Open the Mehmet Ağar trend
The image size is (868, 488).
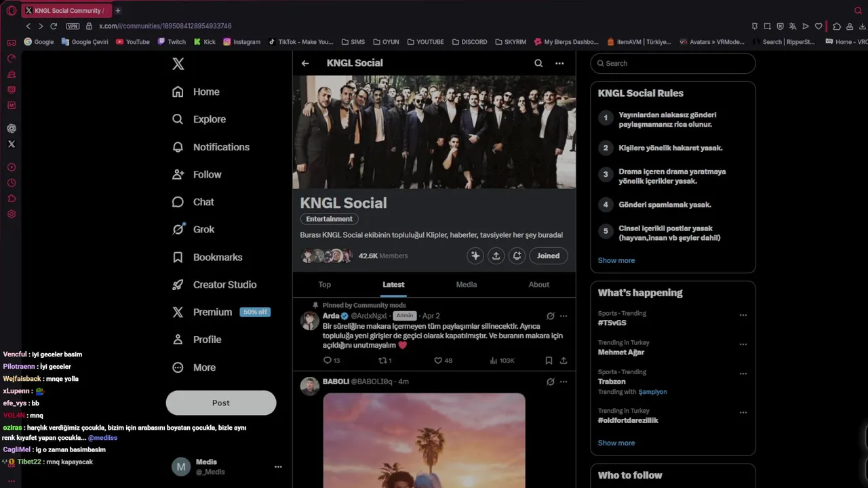(621, 352)
